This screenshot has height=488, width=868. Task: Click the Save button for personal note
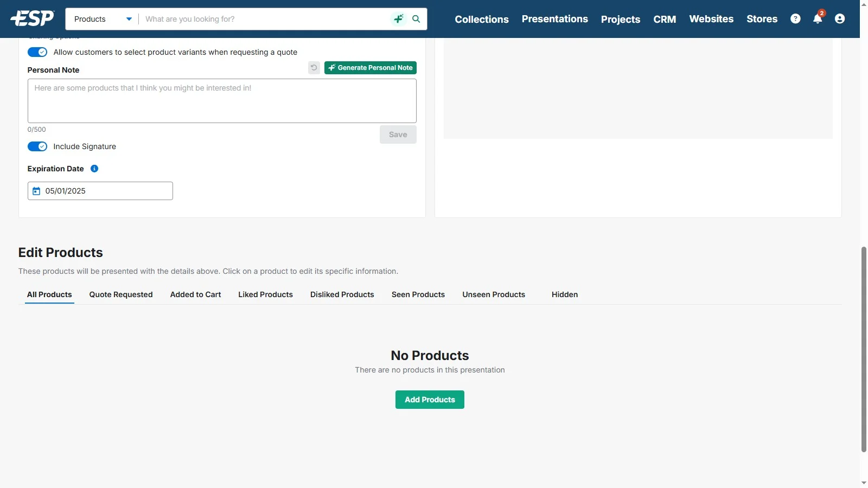pos(398,134)
